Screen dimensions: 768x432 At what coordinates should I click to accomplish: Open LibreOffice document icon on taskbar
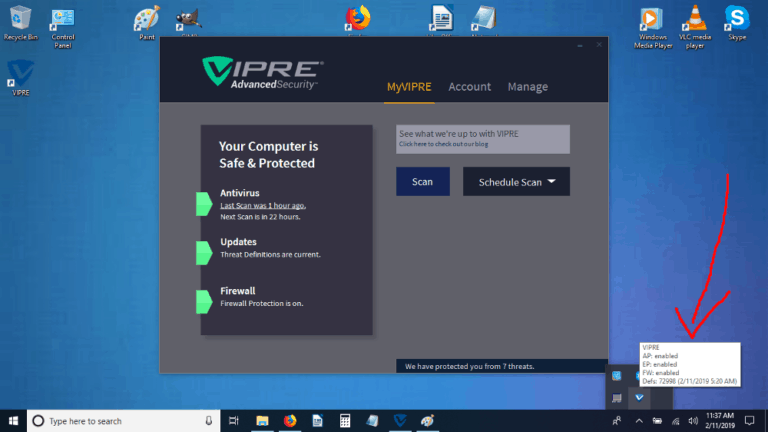317,421
